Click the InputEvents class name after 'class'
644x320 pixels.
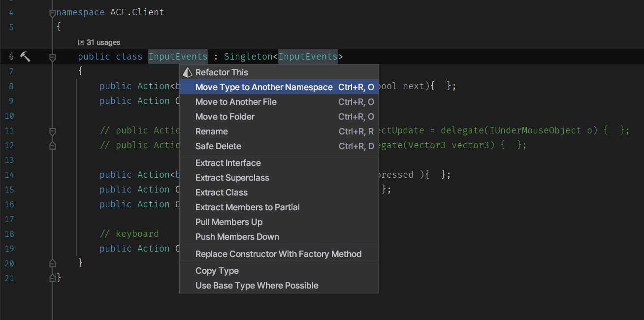(x=178, y=57)
